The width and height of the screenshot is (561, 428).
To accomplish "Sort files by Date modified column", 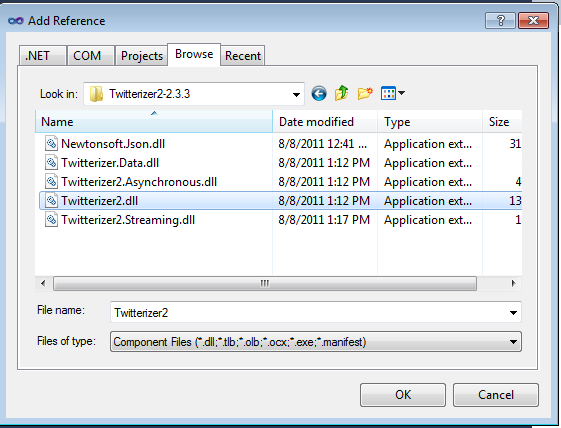I will click(x=325, y=122).
